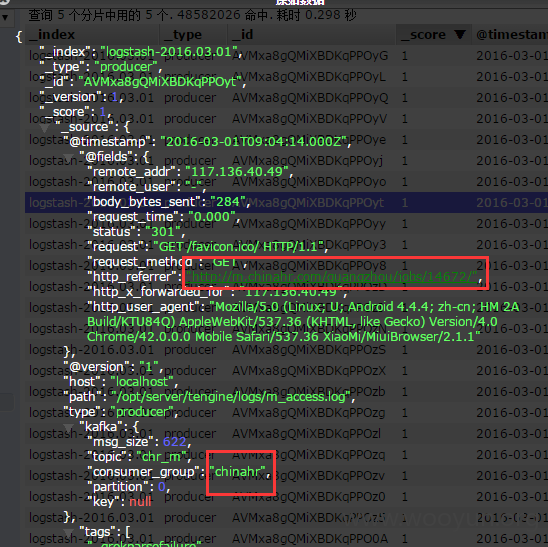The height and width of the screenshot is (547, 548).
Task: Select table row with id AVMxa8gQMiXBDKqPPOyQ
Action: click(286, 98)
